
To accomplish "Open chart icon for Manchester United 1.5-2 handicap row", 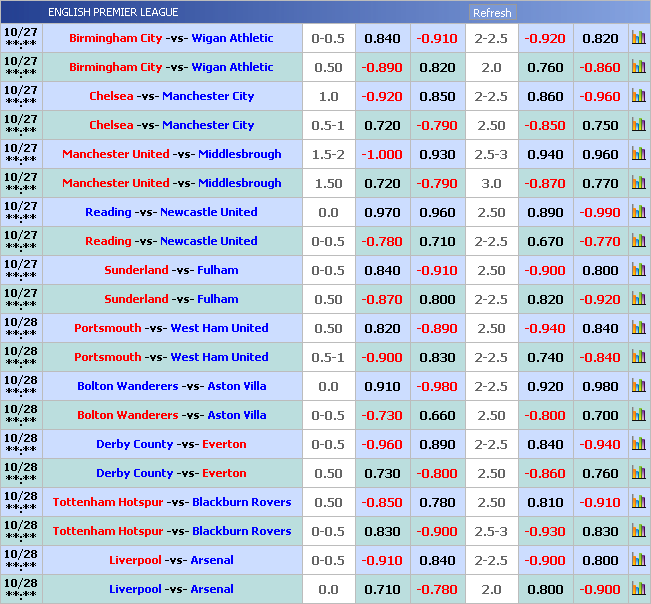I will (x=638, y=155).
